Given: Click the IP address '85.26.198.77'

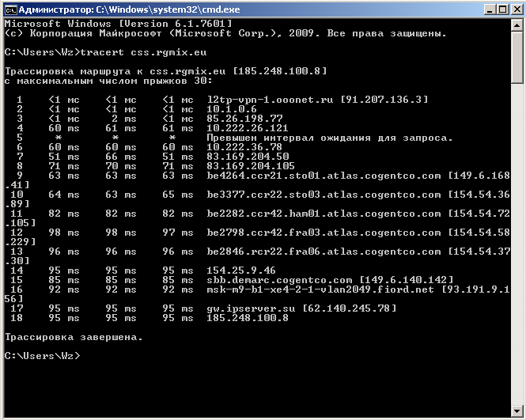Looking at the screenshot, I should (x=244, y=119).
